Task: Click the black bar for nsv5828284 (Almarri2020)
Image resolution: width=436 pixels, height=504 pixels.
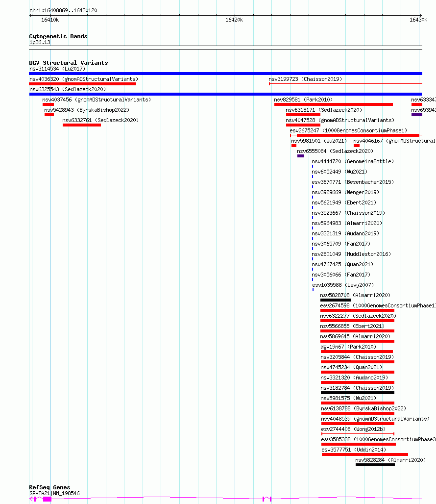Action: 375,464
